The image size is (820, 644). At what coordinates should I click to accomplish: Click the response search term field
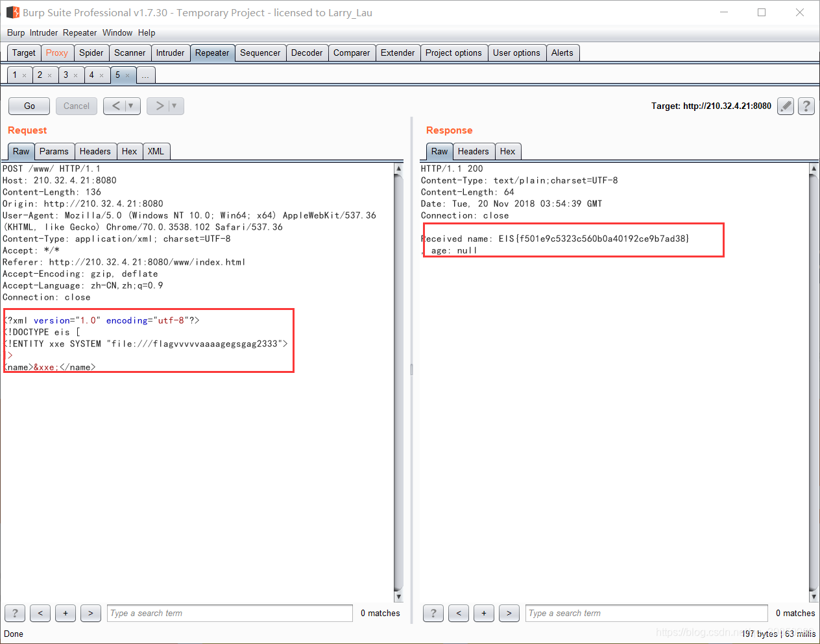[x=647, y=613]
